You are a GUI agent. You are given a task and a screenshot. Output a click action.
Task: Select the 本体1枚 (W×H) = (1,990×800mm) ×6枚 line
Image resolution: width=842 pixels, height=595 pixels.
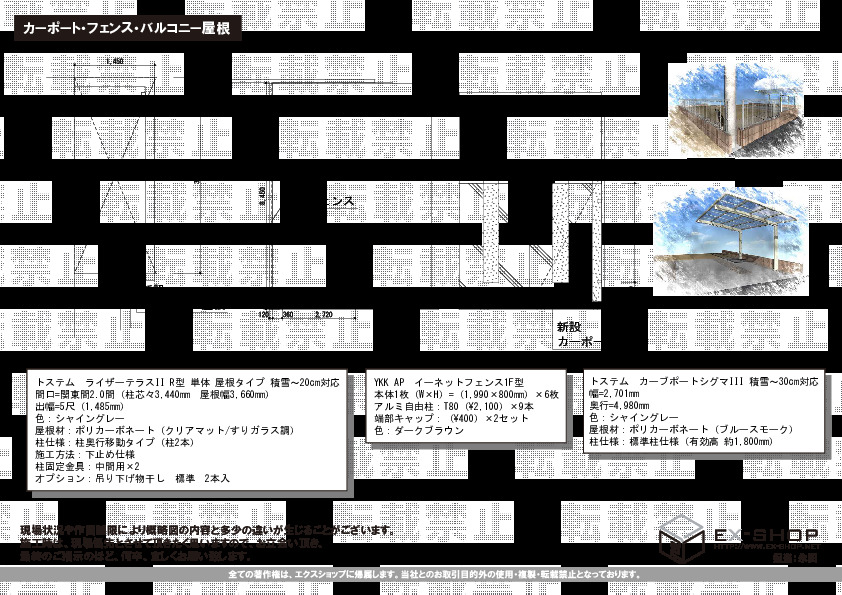coord(466,395)
